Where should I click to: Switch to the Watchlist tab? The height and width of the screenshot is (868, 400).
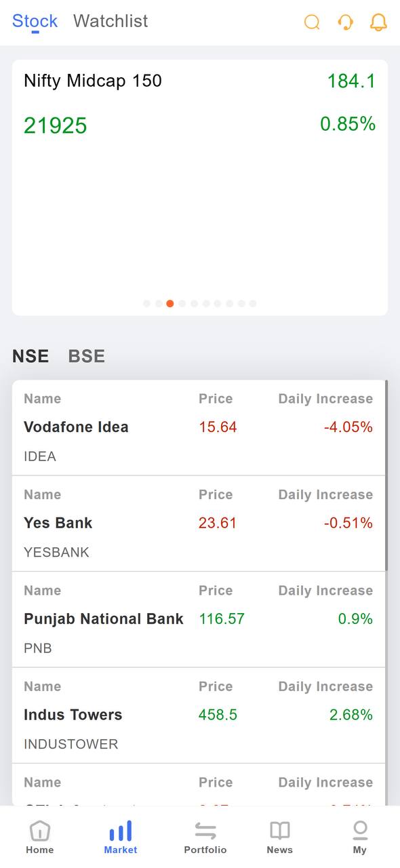(x=111, y=21)
